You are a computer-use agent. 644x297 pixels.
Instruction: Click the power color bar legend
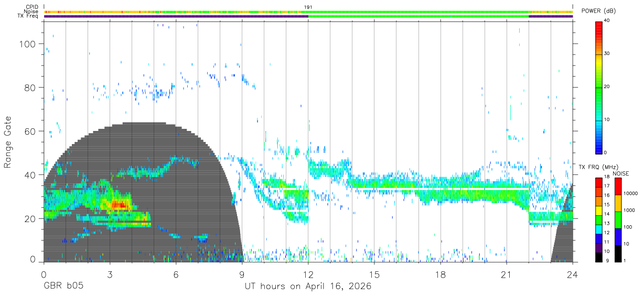[599, 87]
